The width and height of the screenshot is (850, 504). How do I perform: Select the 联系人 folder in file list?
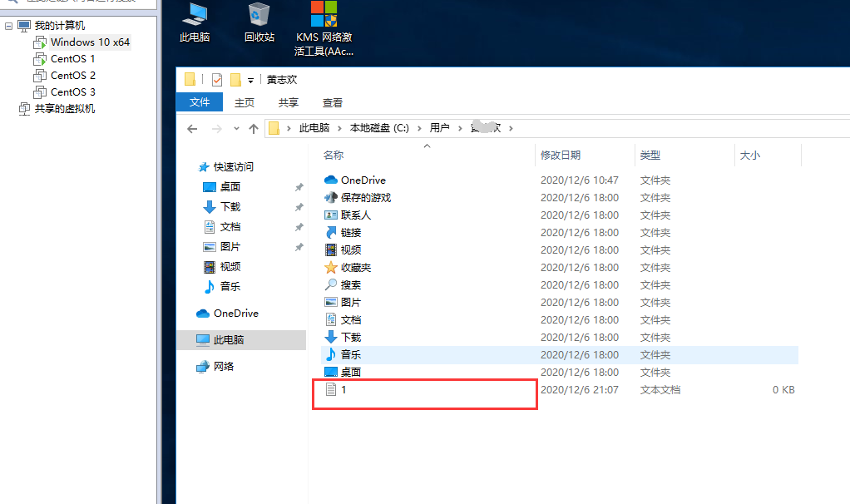click(x=356, y=215)
